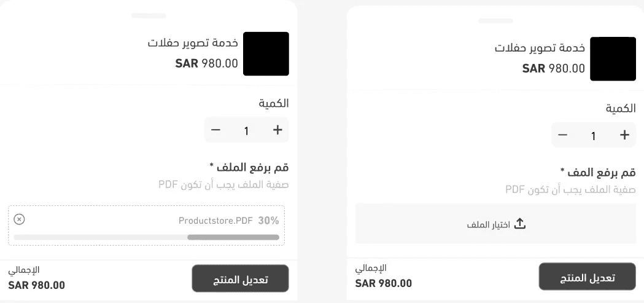Click تعديل المنتج button below the اختيار الملف area
Image resolution: width=644 pixels, height=303 pixels.
click(x=587, y=277)
